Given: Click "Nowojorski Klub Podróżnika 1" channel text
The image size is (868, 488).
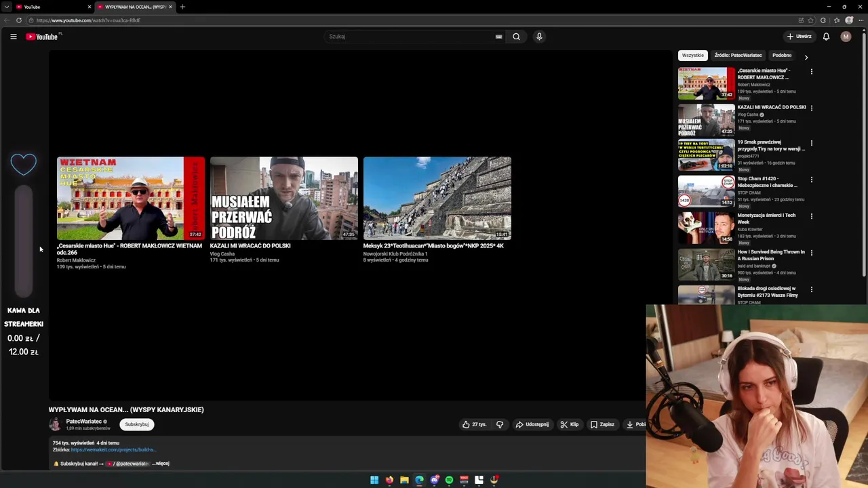Looking at the screenshot, I should coord(395,253).
